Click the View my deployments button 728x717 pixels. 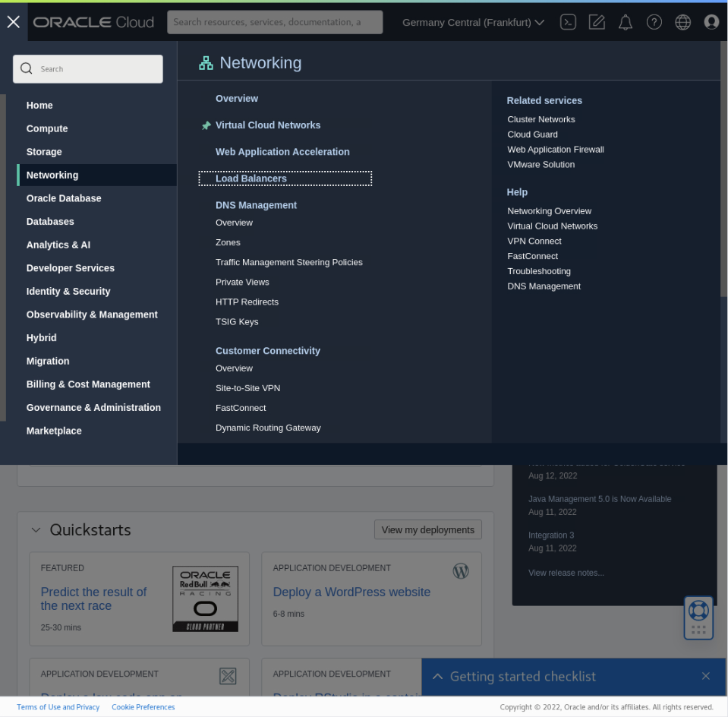point(427,529)
